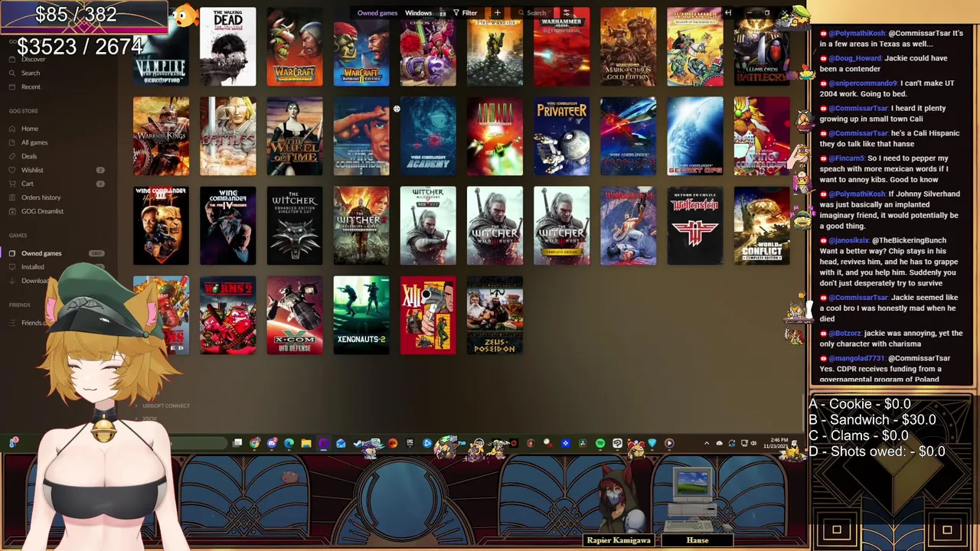Open Witcher 3 Complete Edition tile

[x=562, y=226]
